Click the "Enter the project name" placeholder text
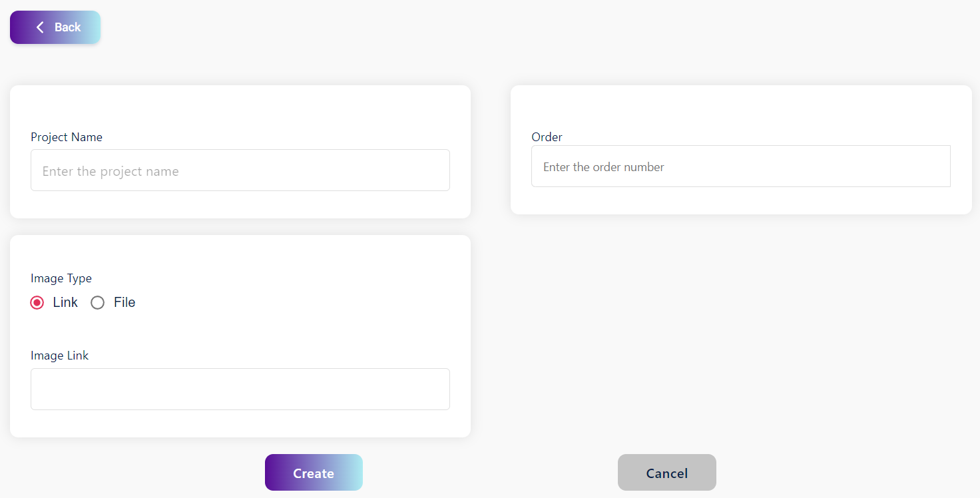 coord(111,171)
